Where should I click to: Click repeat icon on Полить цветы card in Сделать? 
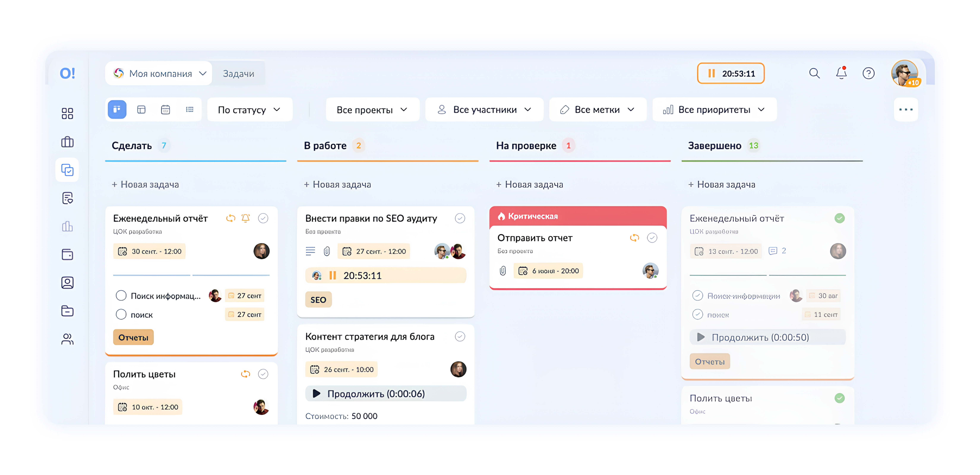click(x=246, y=374)
